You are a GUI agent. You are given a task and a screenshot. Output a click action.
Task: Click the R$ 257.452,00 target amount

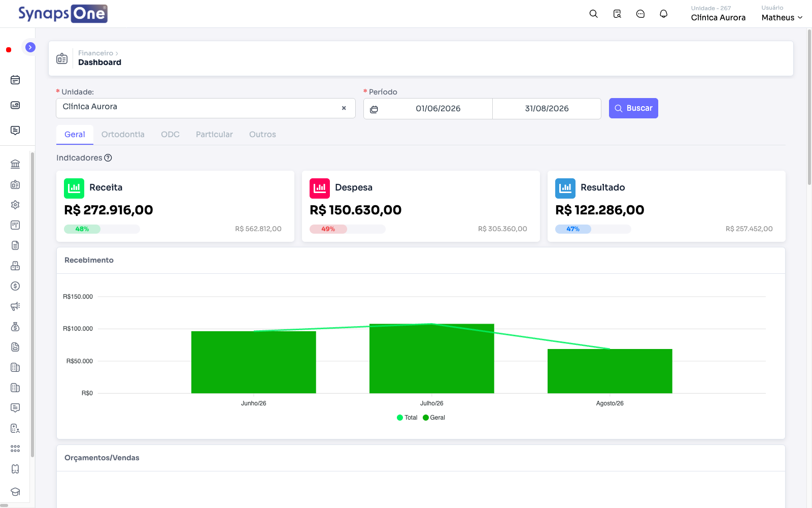[749, 229]
